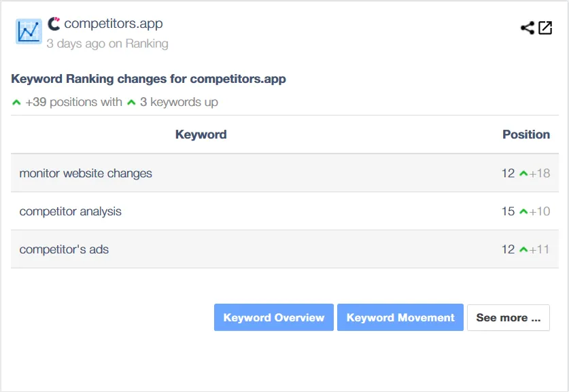Select the competitor analysis keyword
Image resolution: width=569 pixels, height=392 pixels.
(x=71, y=211)
